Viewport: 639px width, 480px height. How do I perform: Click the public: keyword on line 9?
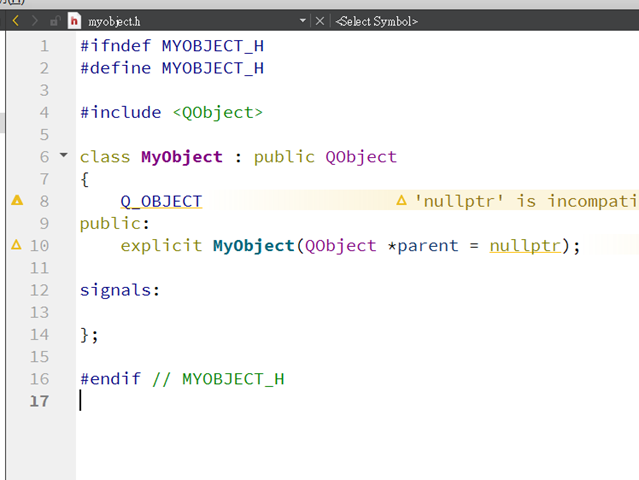point(115,224)
